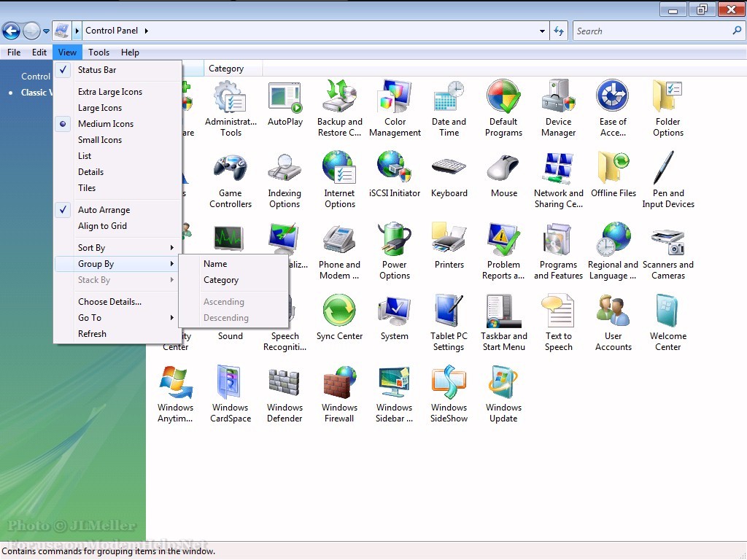This screenshot has width=747, height=560.
Task: Select the Large Icons view option
Action: (x=100, y=108)
